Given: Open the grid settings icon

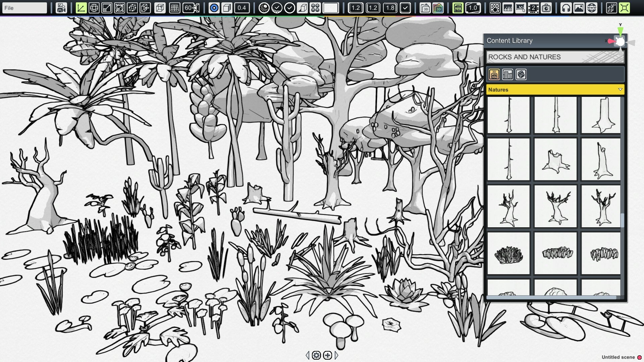Looking at the screenshot, I should pyautogui.click(x=175, y=8).
